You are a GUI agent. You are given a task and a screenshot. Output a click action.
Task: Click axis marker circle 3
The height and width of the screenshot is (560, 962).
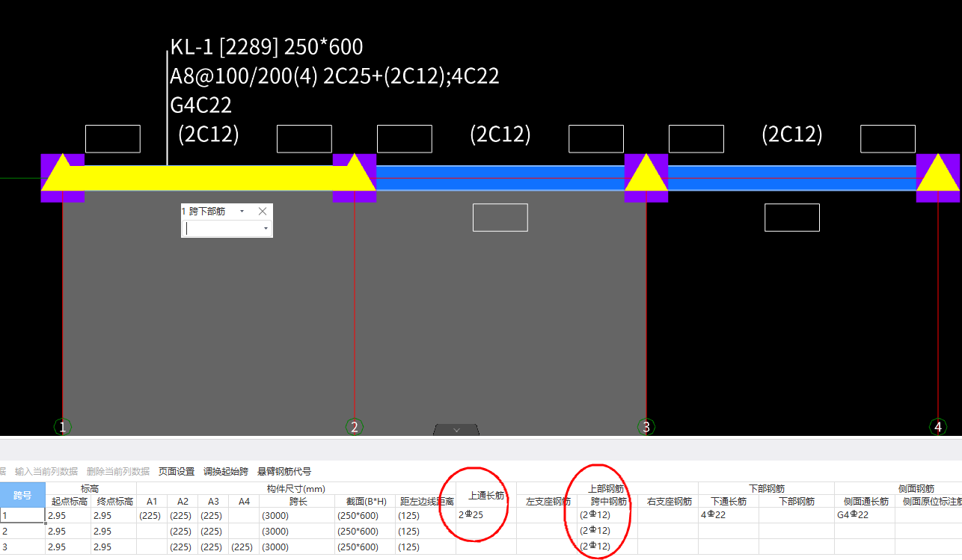tap(646, 427)
